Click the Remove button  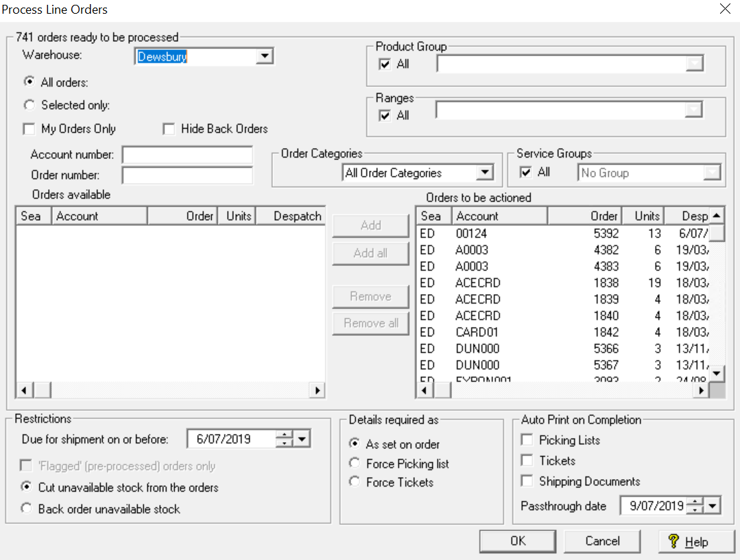(370, 296)
